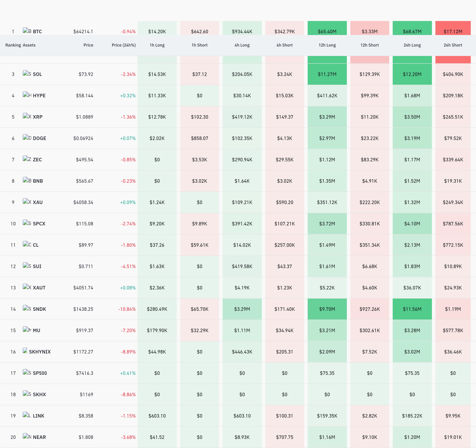Select SOL 24h Long cell $12.20M
This screenshot has height=448, width=476.
coord(412,74)
